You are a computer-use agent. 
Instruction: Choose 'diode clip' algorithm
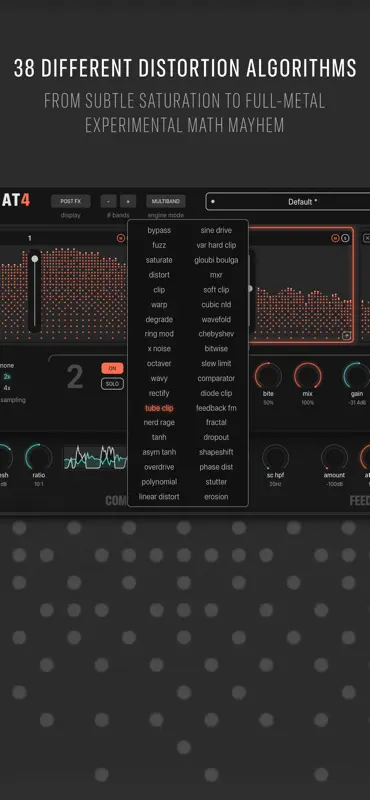[216, 393]
